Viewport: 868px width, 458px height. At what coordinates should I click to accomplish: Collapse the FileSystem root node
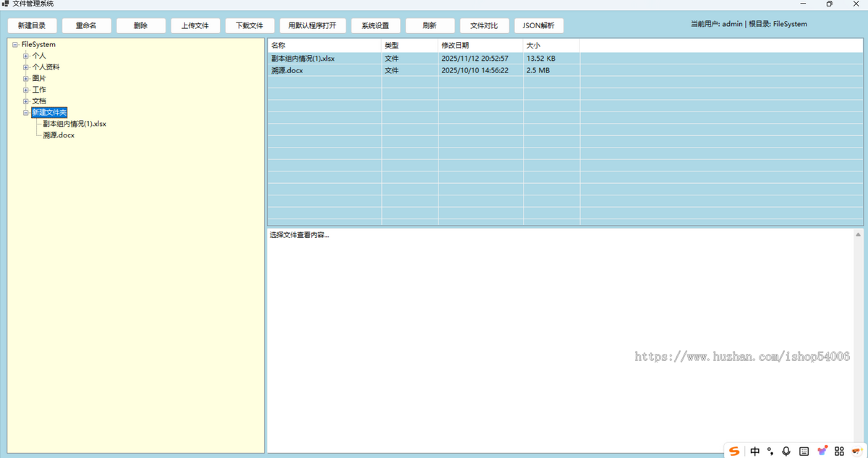tap(15, 45)
